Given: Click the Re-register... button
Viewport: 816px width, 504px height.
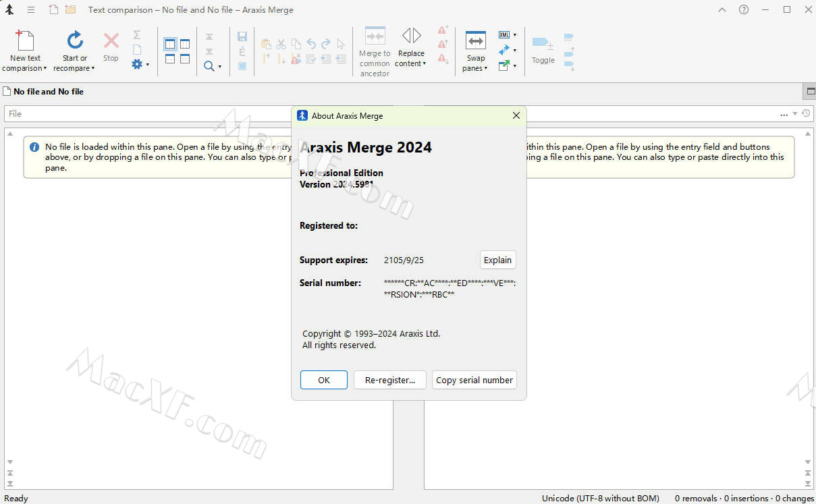Looking at the screenshot, I should (x=390, y=380).
